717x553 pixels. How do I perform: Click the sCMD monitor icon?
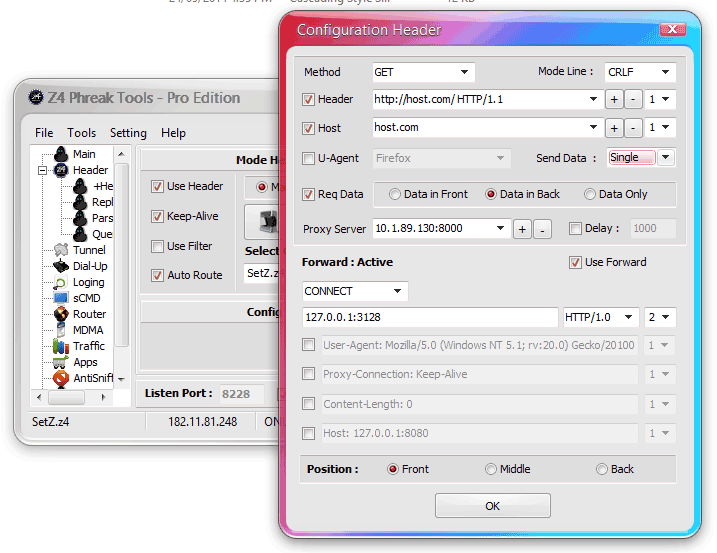(61, 298)
